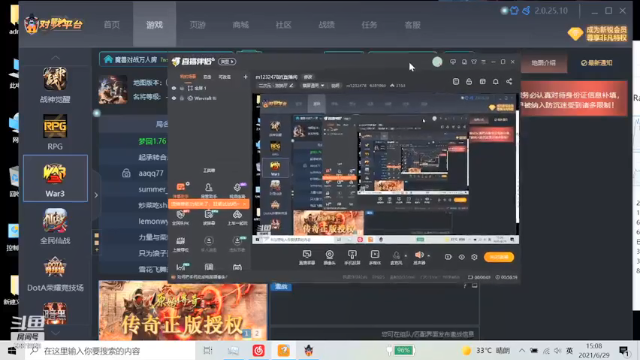Screen dimensions: 640x360
Task: Click the record icon beside the preview eye
Action: pyautogui.click(x=448, y=257)
